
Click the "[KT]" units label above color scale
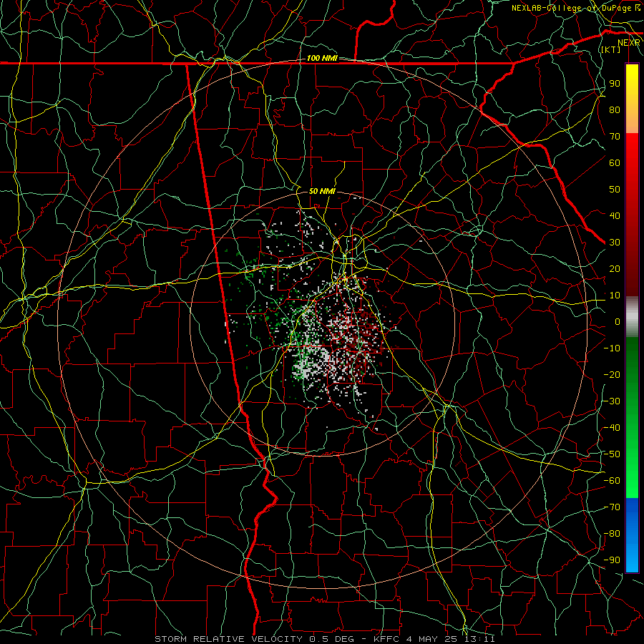coord(611,49)
